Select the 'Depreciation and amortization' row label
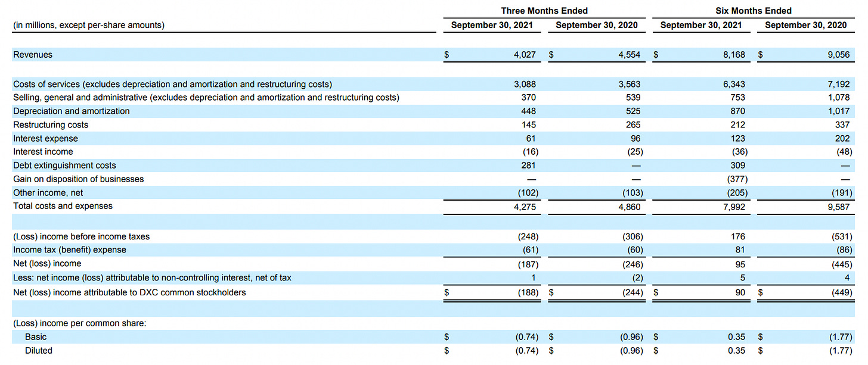This screenshot has height=365, width=868. point(71,111)
